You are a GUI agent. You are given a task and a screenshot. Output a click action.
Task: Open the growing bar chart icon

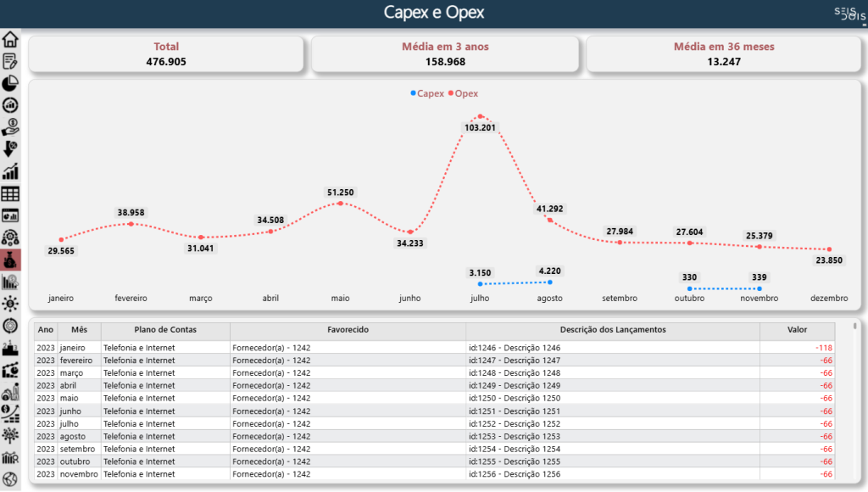pos(10,171)
